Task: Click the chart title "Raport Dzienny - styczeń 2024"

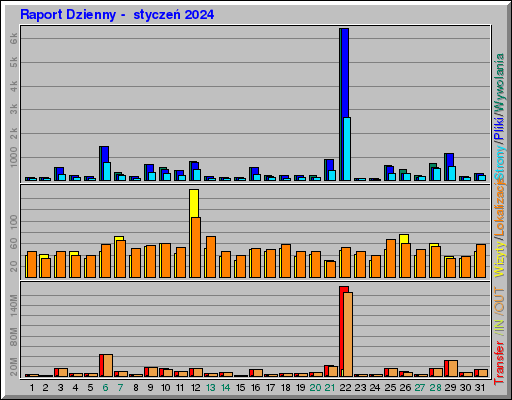Action: click(117, 15)
